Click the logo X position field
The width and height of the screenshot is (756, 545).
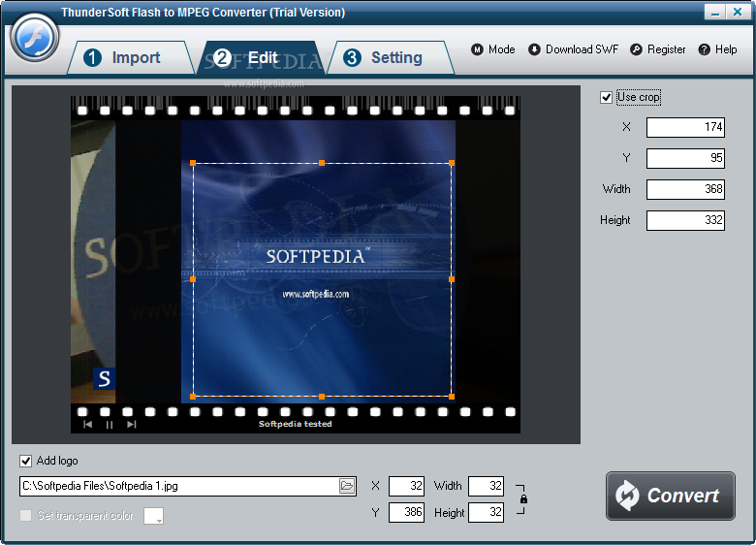(x=406, y=486)
